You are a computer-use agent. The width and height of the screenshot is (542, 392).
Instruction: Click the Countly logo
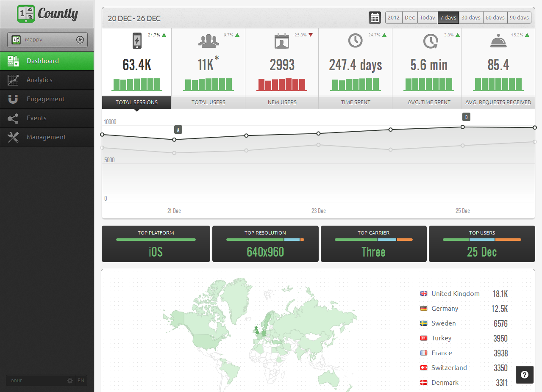click(47, 14)
